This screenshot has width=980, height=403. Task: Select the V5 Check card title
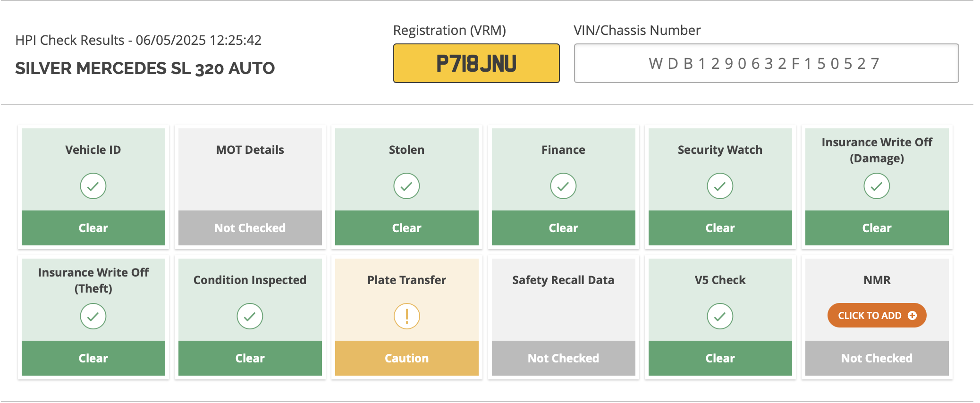pyautogui.click(x=720, y=280)
